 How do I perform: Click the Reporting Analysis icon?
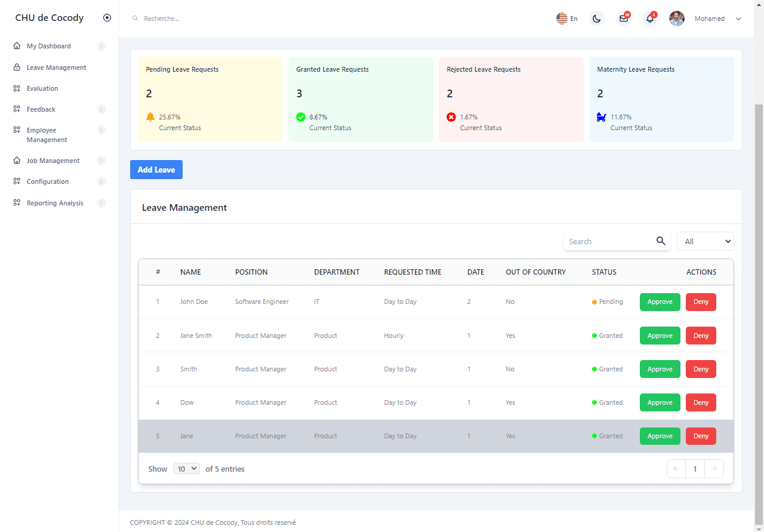point(16,202)
